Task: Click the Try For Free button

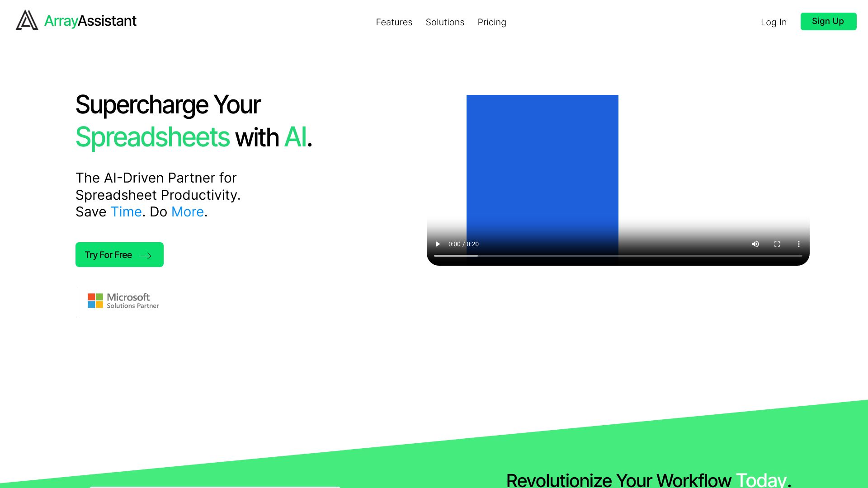Action: point(119,254)
